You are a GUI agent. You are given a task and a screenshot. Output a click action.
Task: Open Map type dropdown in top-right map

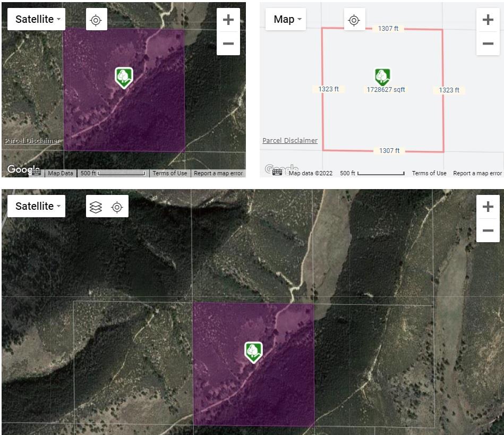(x=286, y=19)
